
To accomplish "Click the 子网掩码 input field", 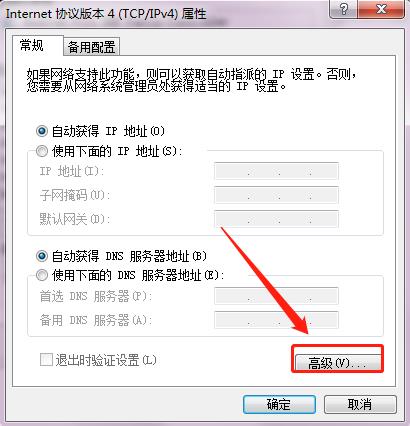I will point(276,195).
